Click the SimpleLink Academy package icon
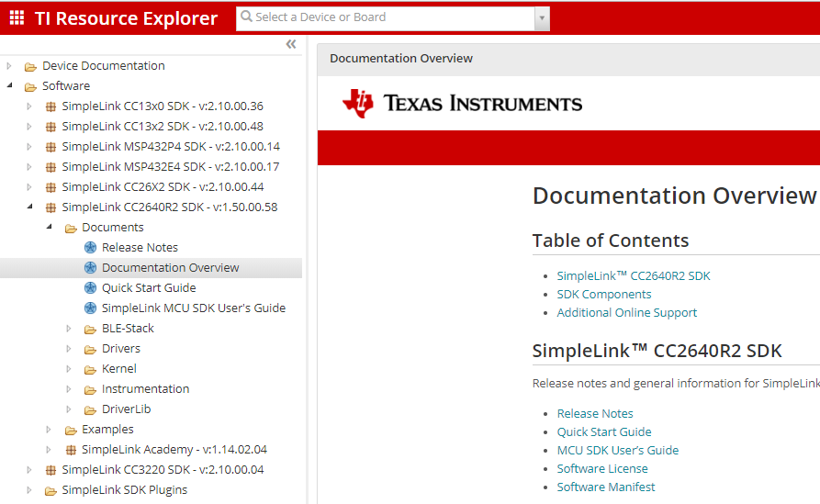820x504 pixels. (x=71, y=450)
